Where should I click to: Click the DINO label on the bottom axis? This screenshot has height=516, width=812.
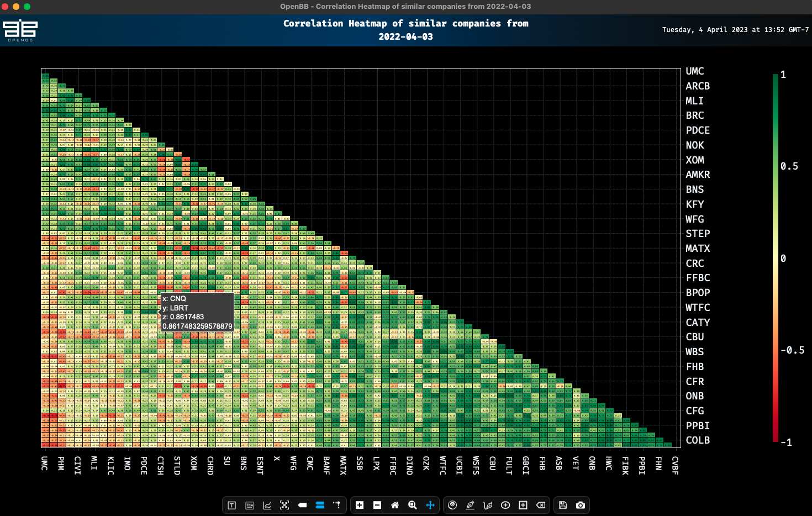tap(409, 466)
